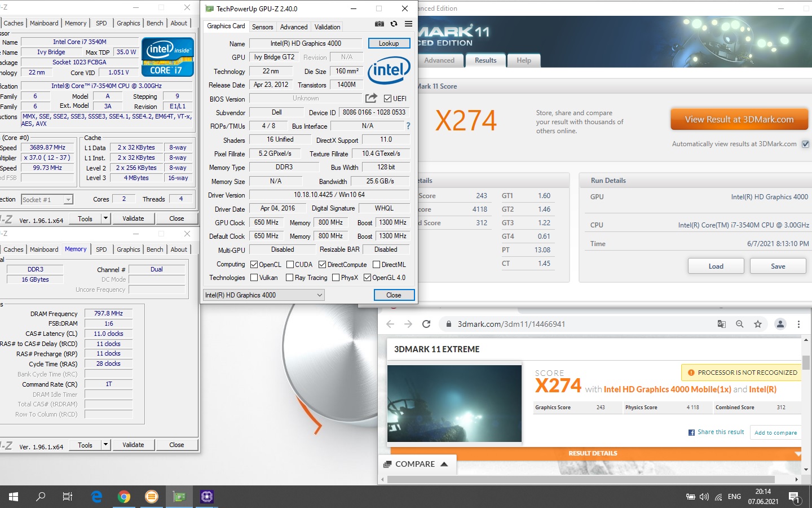Toggle the PhysX checkbox
This screenshot has height=508, width=812.
coord(336,277)
